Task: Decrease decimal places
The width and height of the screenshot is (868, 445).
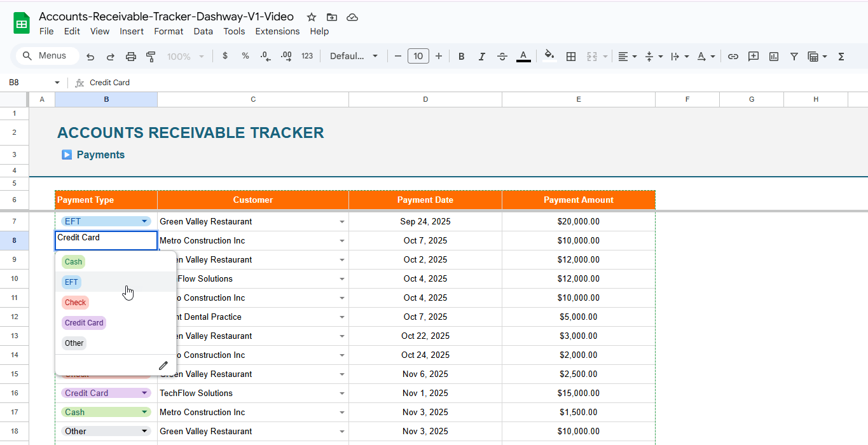Action: click(x=266, y=56)
